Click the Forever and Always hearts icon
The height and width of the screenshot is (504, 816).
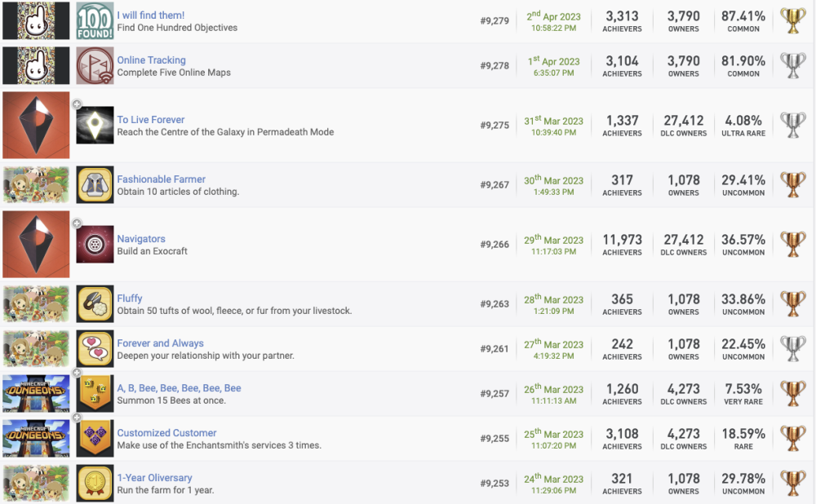pos(95,349)
